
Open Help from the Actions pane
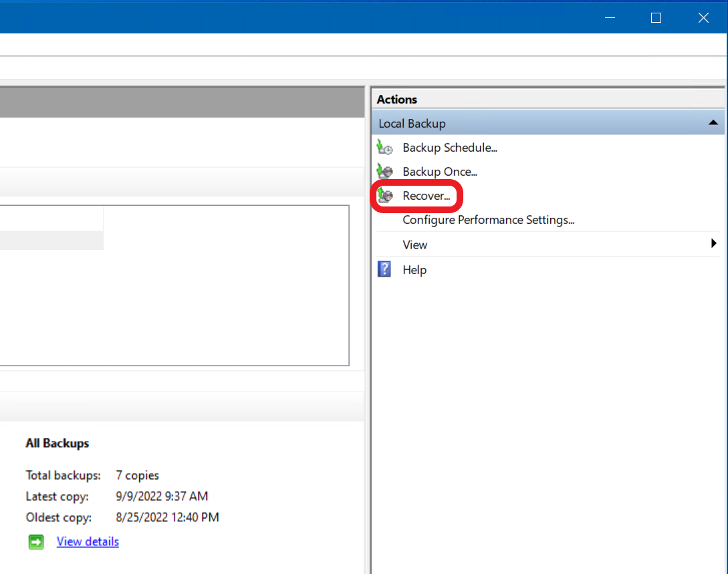coord(414,269)
